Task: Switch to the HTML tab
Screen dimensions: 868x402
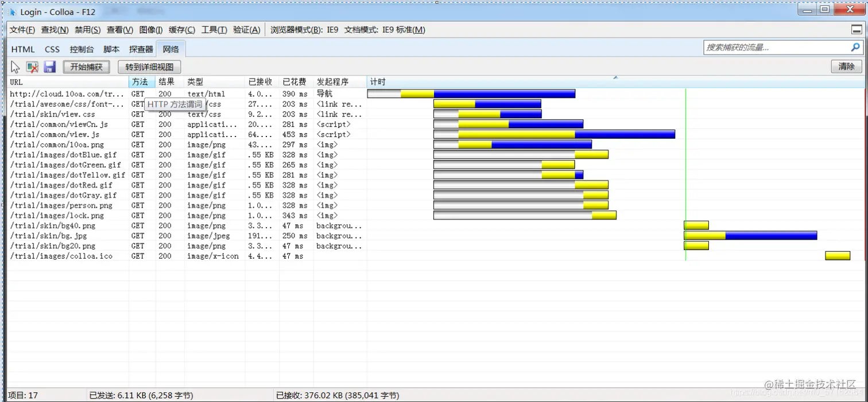Action: (x=22, y=49)
